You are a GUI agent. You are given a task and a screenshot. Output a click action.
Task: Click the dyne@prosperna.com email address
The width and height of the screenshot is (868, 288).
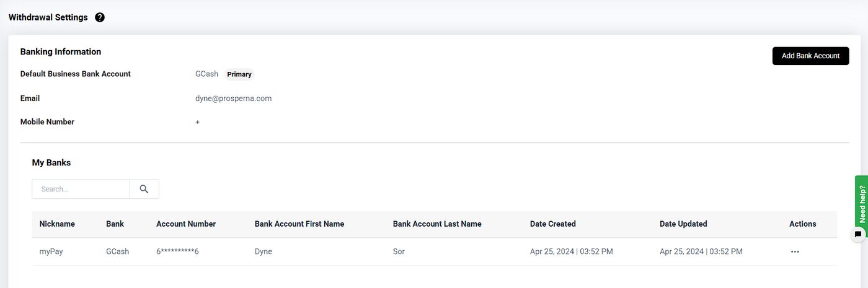233,98
